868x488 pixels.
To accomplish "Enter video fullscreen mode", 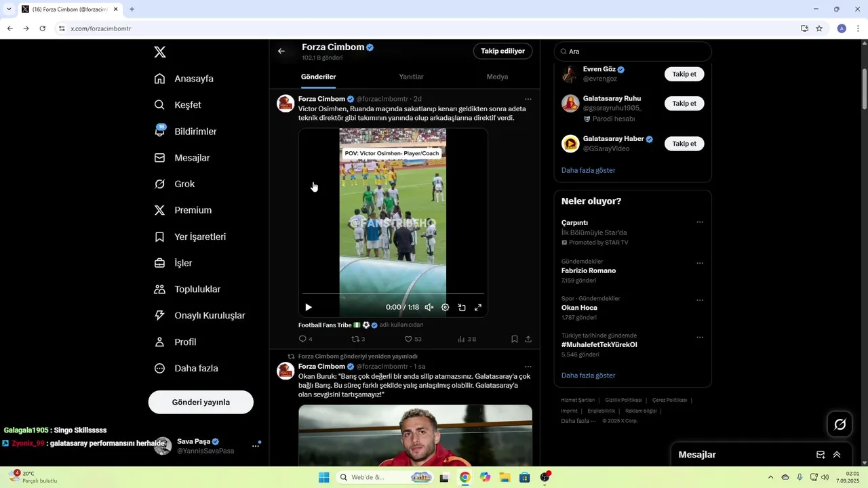I will [478, 307].
